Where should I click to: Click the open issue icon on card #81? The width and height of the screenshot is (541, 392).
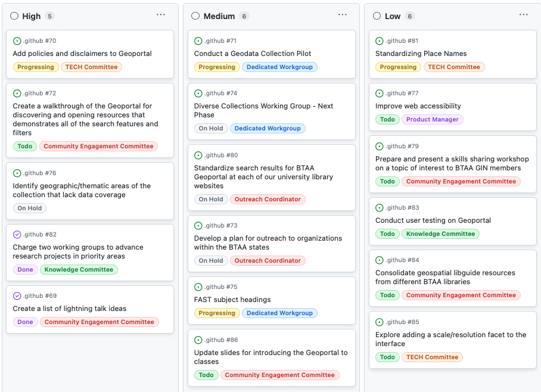tap(380, 41)
